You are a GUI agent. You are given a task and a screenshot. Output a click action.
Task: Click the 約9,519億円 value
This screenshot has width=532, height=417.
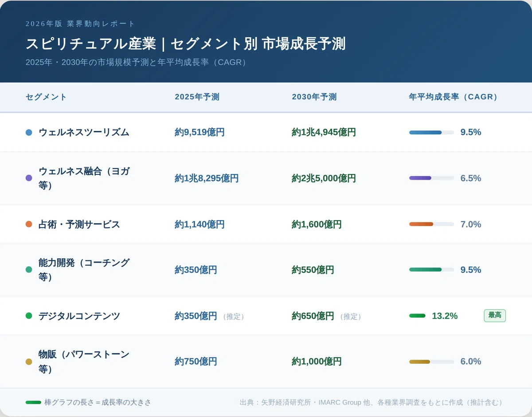[x=199, y=132]
